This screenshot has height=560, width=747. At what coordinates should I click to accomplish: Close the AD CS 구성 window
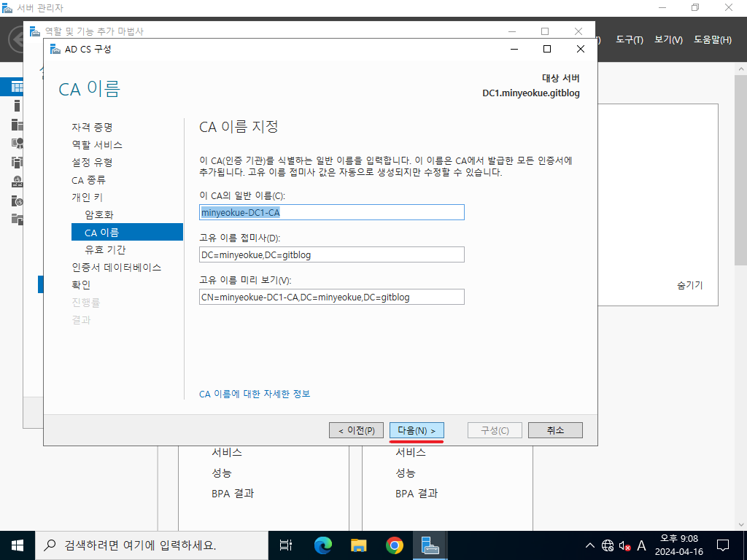[580, 49]
